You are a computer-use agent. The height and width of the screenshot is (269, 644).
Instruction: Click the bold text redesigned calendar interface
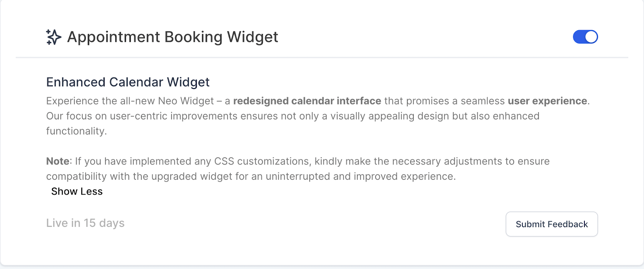[x=307, y=101]
